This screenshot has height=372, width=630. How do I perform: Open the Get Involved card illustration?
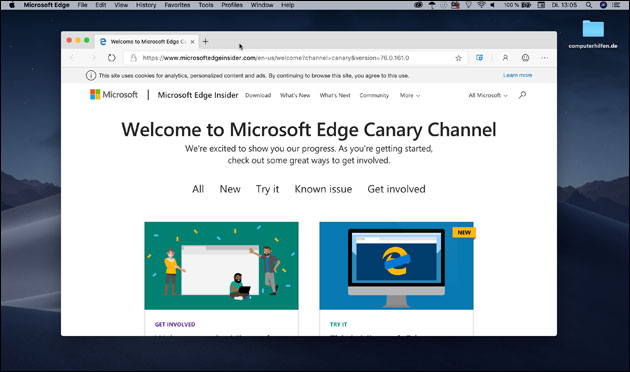click(x=221, y=266)
